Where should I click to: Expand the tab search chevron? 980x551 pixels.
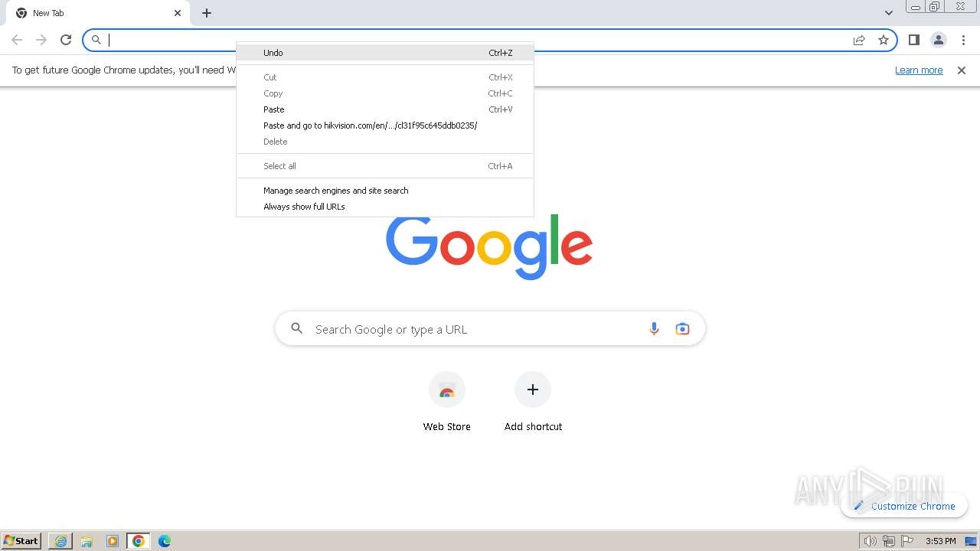click(889, 13)
